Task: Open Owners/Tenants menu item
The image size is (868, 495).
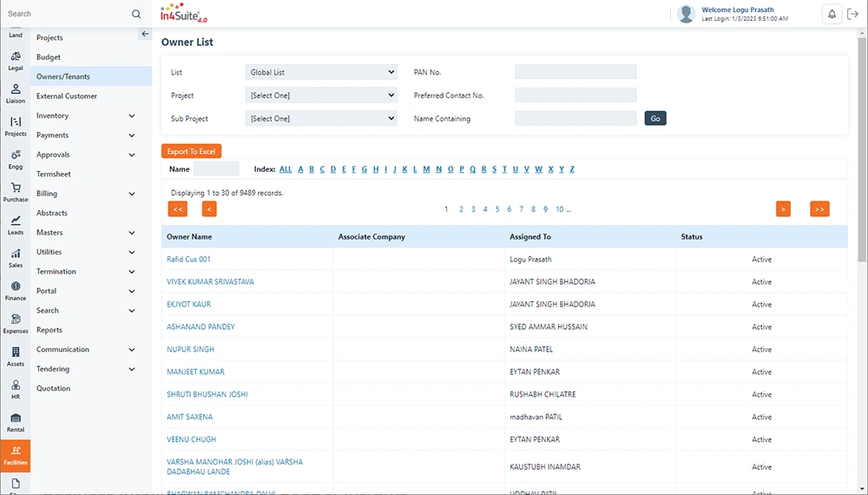Action: click(63, 76)
